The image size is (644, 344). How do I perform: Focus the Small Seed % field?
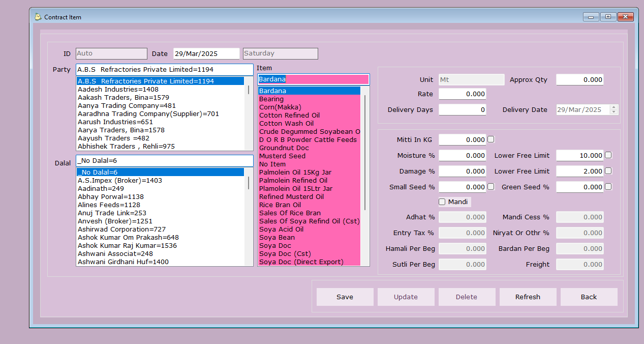463,187
